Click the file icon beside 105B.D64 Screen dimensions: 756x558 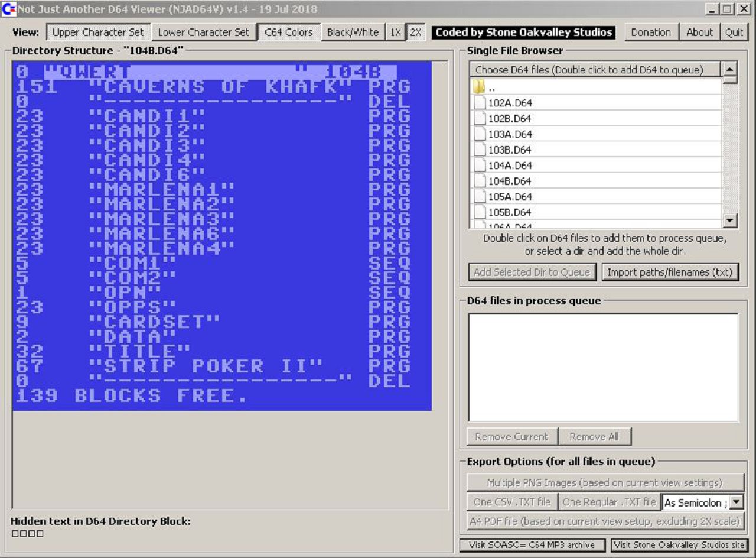tap(480, 212)
